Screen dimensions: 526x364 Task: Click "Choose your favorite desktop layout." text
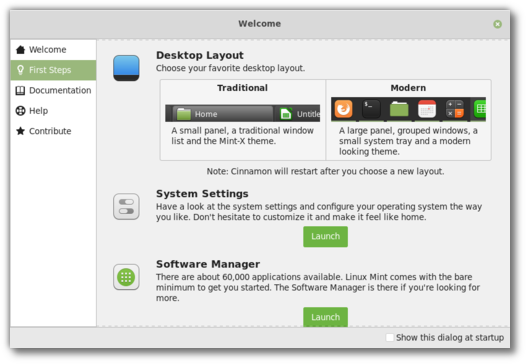[230, 68]
